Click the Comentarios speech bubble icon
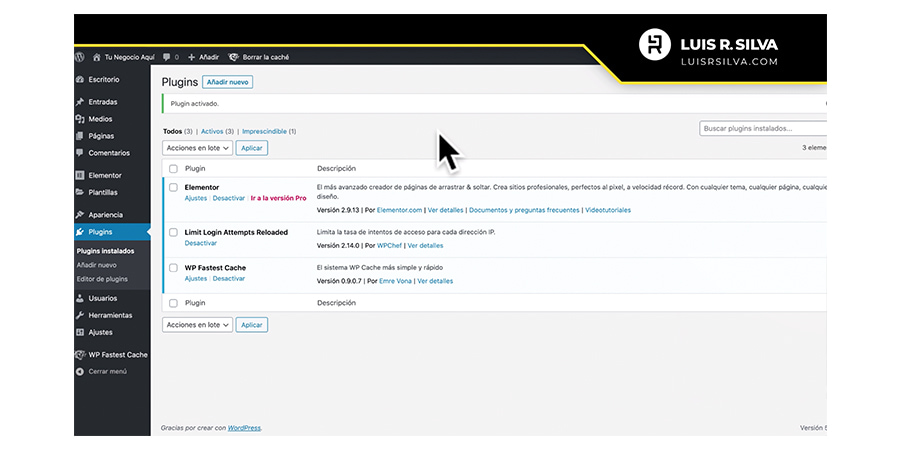Screen dimensions: 900x450 click(80, 153)
